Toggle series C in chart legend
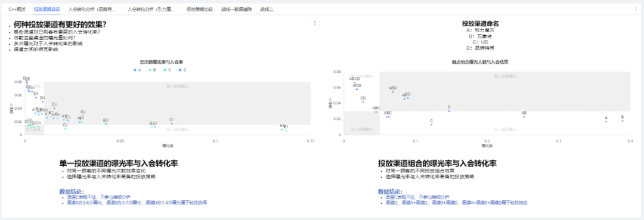The image size is (644, 220). click(x=167, y=70)
